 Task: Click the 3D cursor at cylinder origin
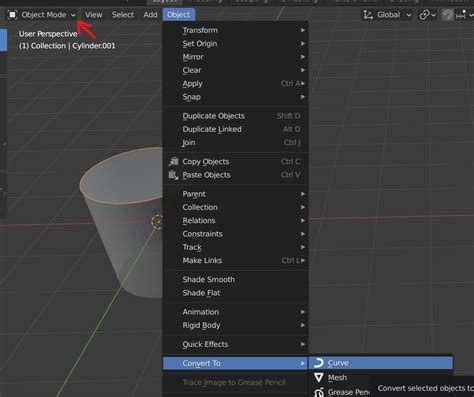(157, 222)
